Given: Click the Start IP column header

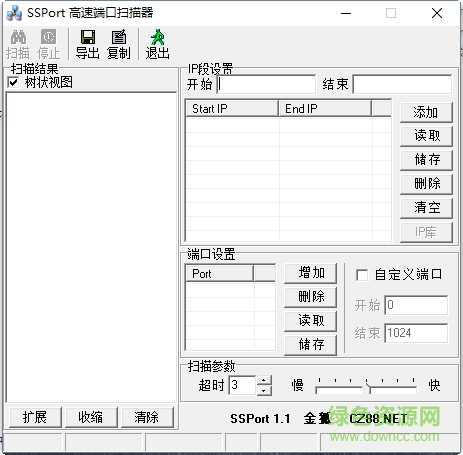Looking at the screenshot, I should (x=232, y=109).
